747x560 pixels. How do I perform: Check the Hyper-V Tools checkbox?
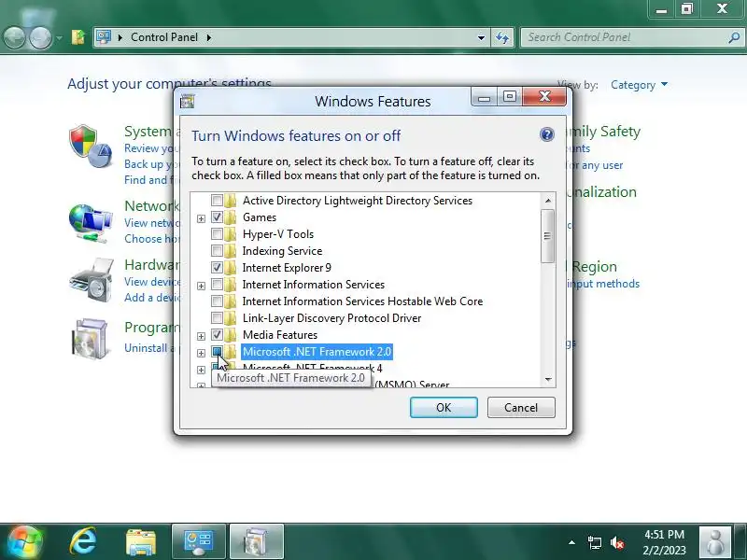(x=217, y=234)
